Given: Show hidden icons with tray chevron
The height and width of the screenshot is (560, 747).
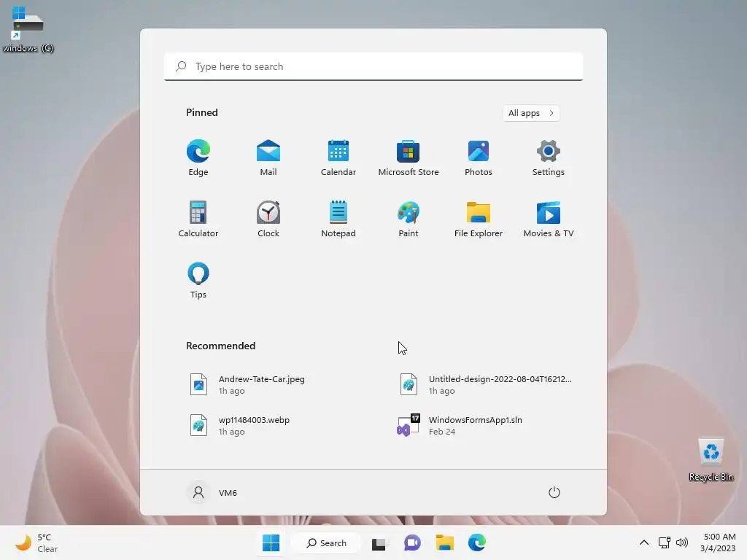Looking at the screenshot, I should click(x=643, y=542).
